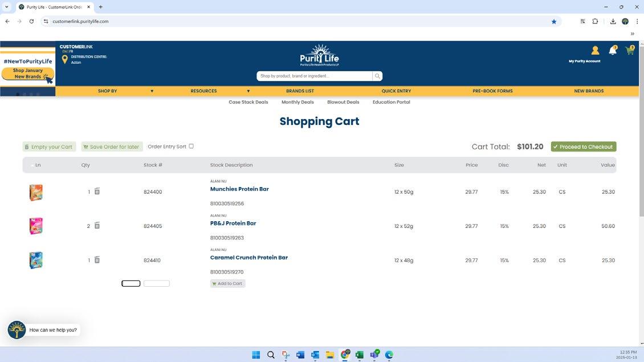
Task: Click the search magnifier button
Action: point(377,76)
